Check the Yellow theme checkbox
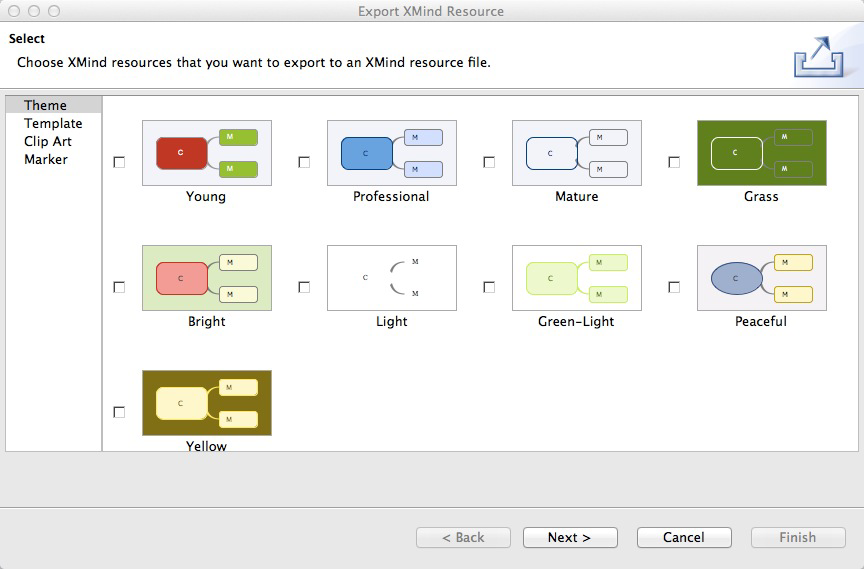864x569 pixels. pyautogui.click(x=119, y=412)
